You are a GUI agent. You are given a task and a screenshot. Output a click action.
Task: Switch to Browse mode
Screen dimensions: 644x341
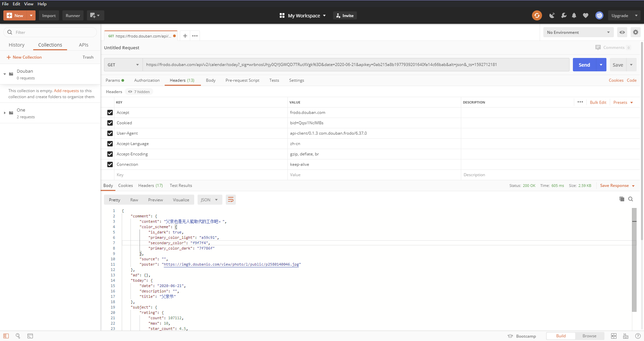[x=589, y=336]
